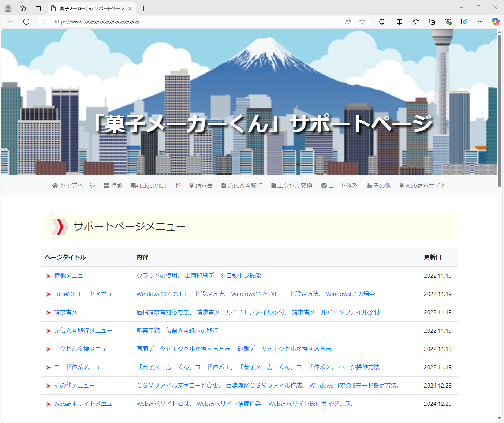The width and height of the screenshot is (504, 423).
Task: Open the エクセル変換メニュー link
Action: tap(83, 349)
